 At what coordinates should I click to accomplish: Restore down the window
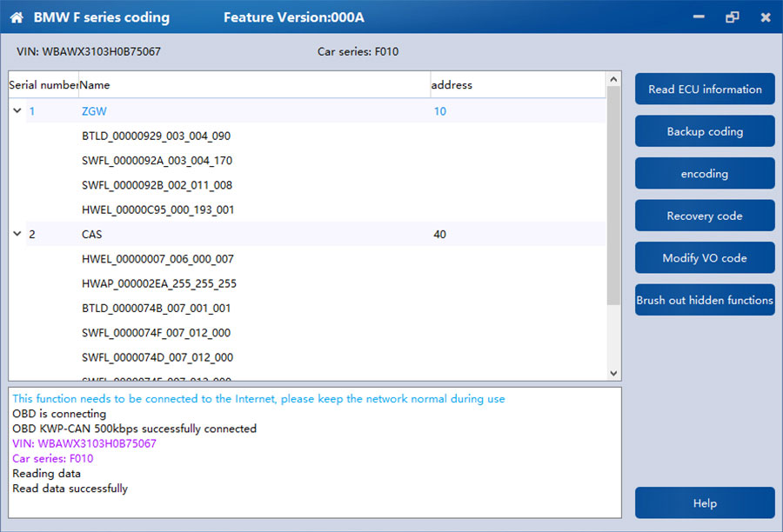(732, 17)
